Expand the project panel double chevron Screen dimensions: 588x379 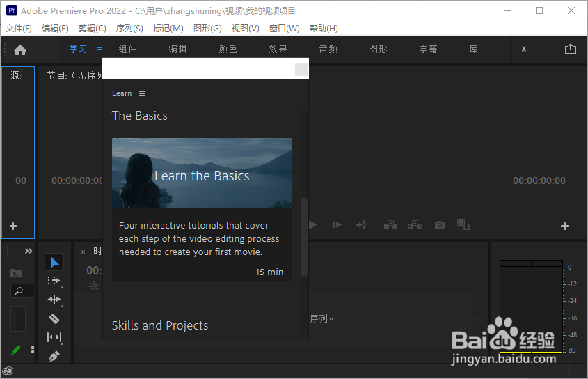tap(29, 251)
